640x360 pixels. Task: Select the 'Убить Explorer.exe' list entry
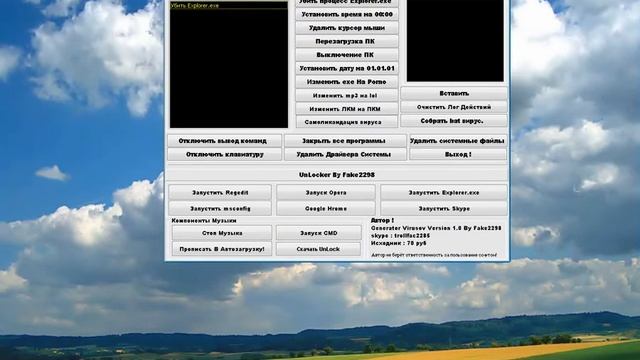(x=229, y=6)
